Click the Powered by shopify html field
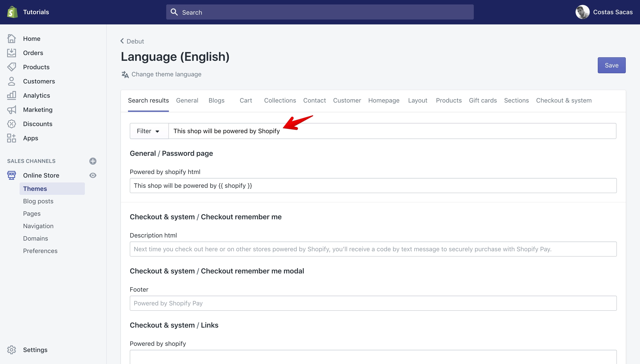 click(373, 186)
